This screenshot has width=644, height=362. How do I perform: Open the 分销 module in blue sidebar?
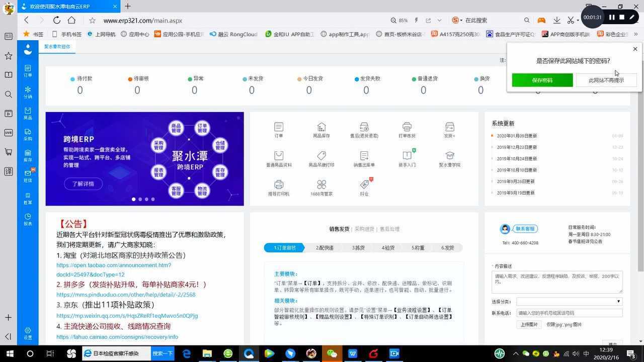point(28,92)
